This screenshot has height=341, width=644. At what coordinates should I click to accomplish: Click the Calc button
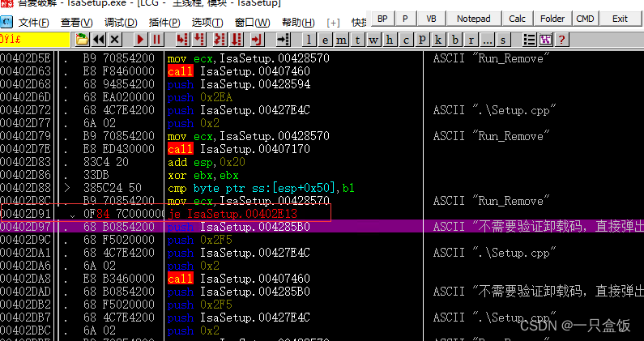[x=517, y=19]
